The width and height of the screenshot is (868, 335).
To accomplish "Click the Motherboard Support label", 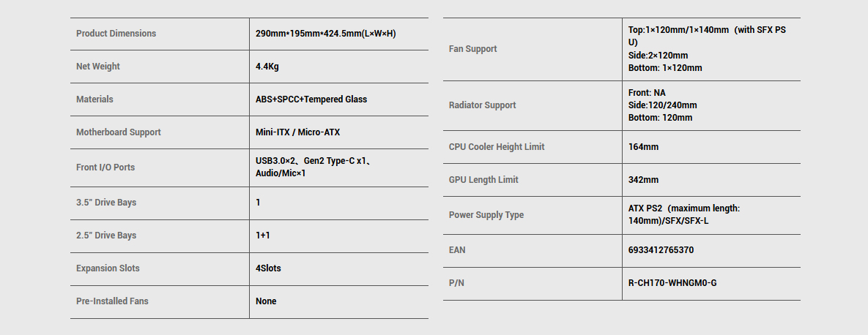I will 119,132.
